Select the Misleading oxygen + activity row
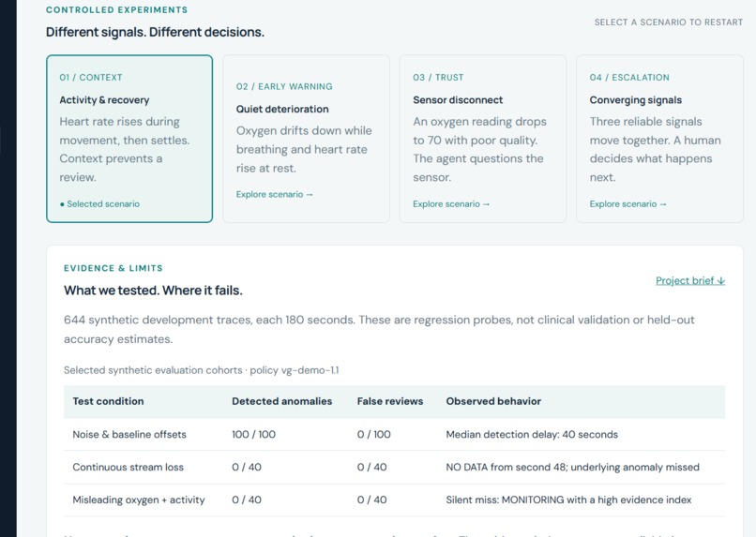 point(394,500)
